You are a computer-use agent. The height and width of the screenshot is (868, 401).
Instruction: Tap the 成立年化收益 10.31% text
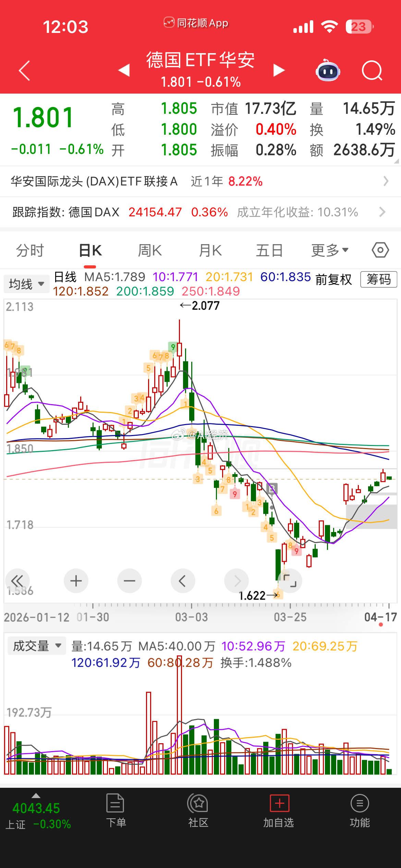coord(297,212)
